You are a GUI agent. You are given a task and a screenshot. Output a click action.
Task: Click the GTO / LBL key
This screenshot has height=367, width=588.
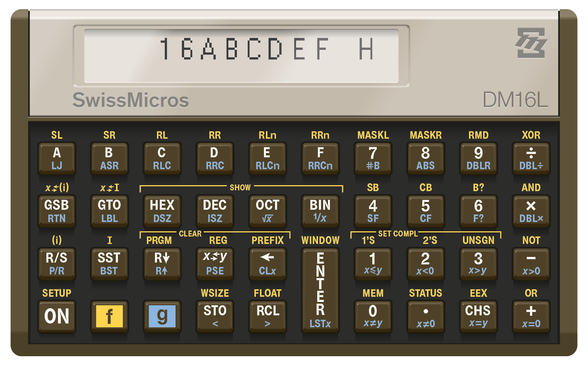tap(109, 211)
